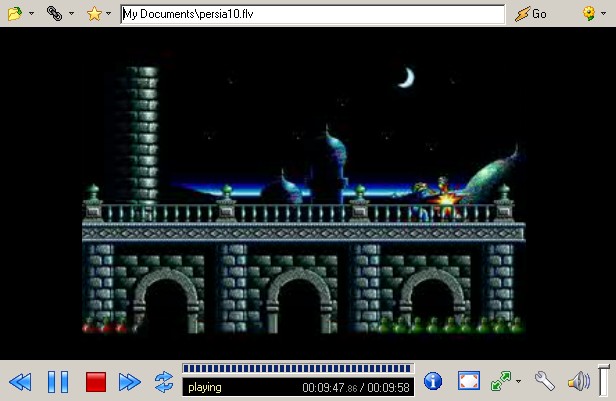The image size is (616, 401).
Task: Pause the video playback
Action: (x=58, y=382)
